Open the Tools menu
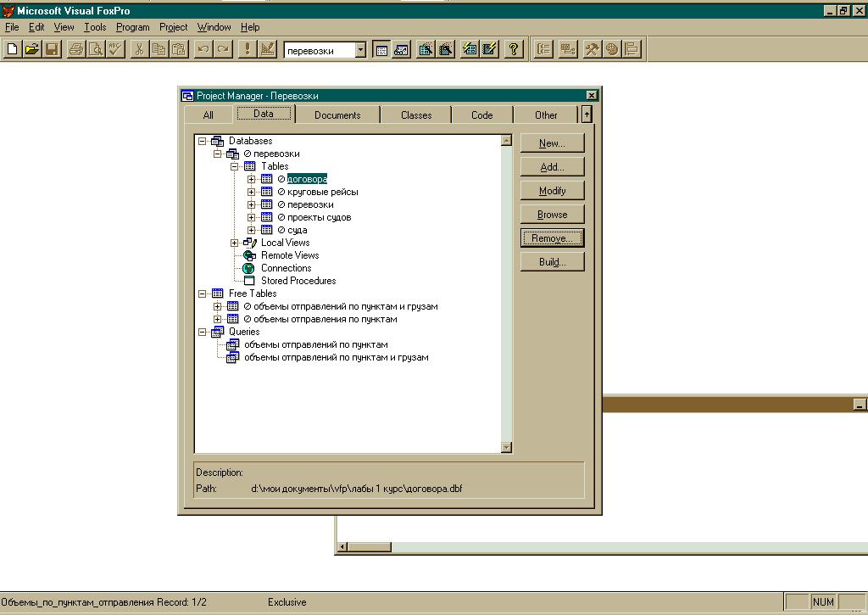Viewport: 868px width, 615px height. point(95,27)
